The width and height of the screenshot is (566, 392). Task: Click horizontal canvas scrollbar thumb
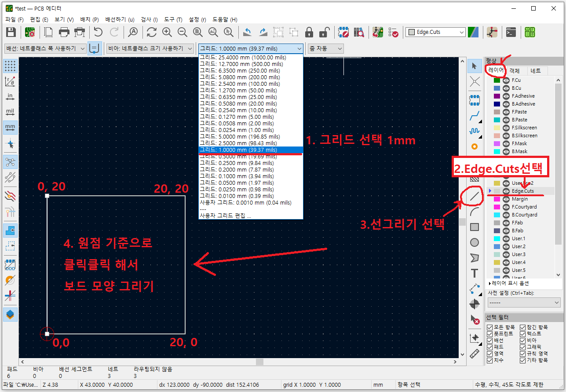[x=259, y=362]
